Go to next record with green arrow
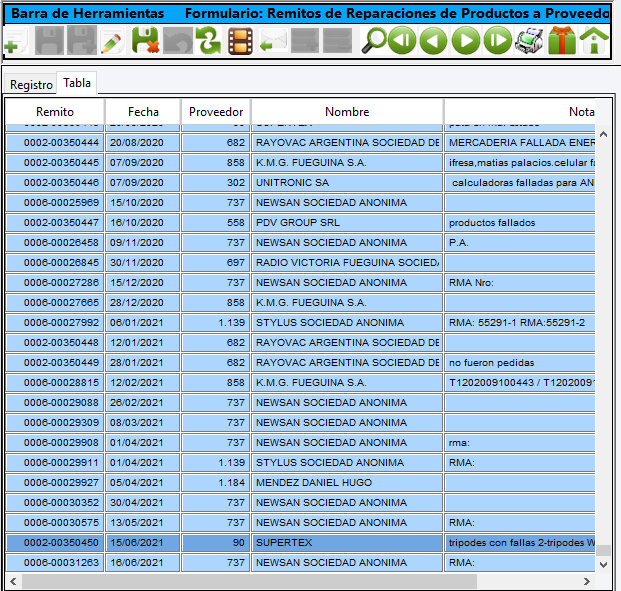 pos(466,40)
